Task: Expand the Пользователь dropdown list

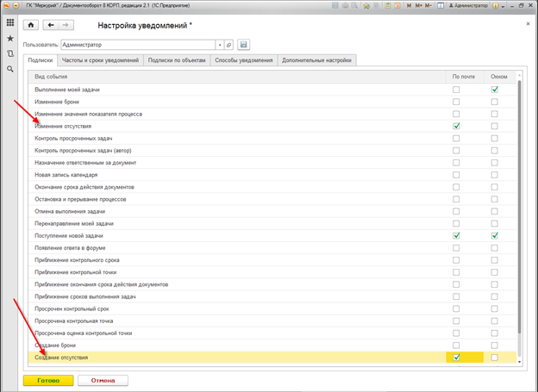Action: tap(220, 44)
